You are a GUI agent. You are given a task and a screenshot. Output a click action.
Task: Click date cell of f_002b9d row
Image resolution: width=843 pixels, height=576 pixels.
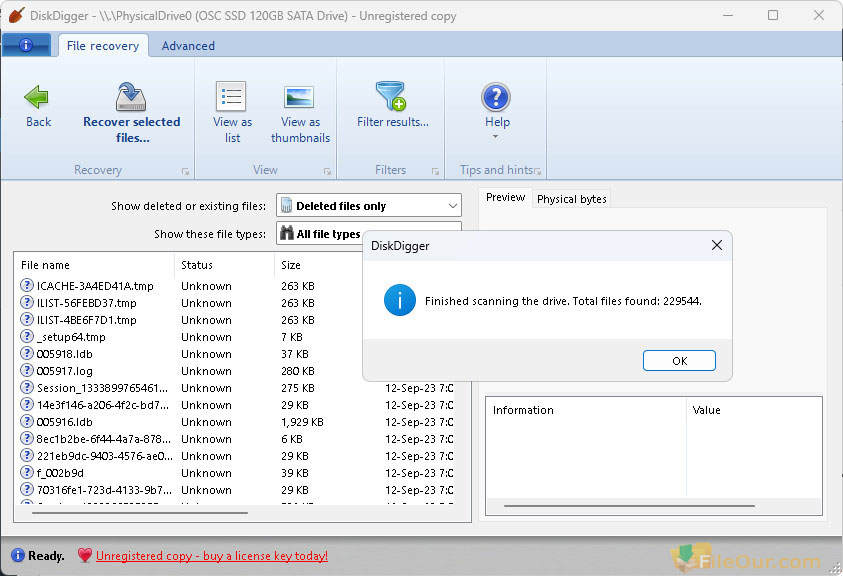(x=419, y=473)
